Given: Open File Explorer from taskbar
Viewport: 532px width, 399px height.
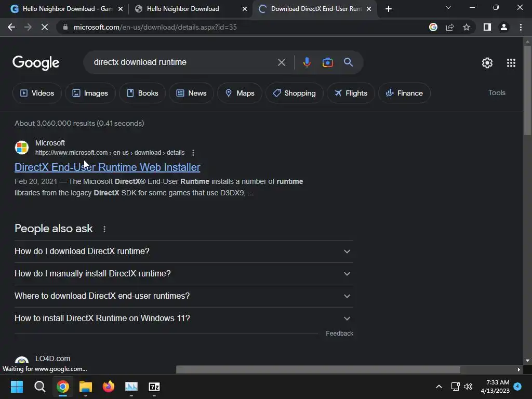Looking at the screenshot, I should point(86,387).
